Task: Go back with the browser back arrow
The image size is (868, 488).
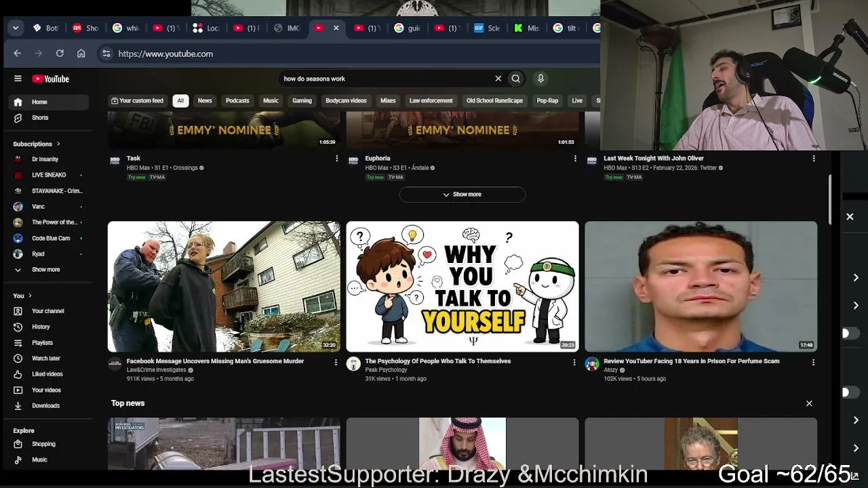Action: pos(18,54)
